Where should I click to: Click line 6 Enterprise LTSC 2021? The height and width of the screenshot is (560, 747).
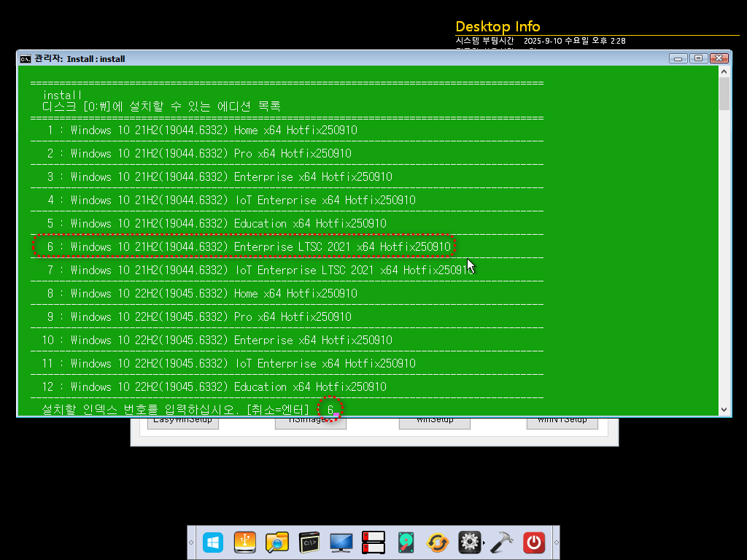(249, 246)
